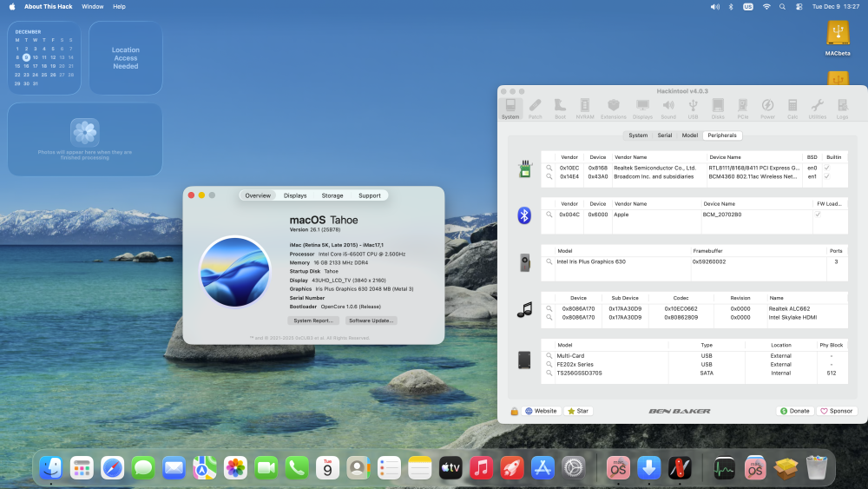Open the Patch tool in Hackintool
This screenshot has height=489, width=868.
click(535, 109)
